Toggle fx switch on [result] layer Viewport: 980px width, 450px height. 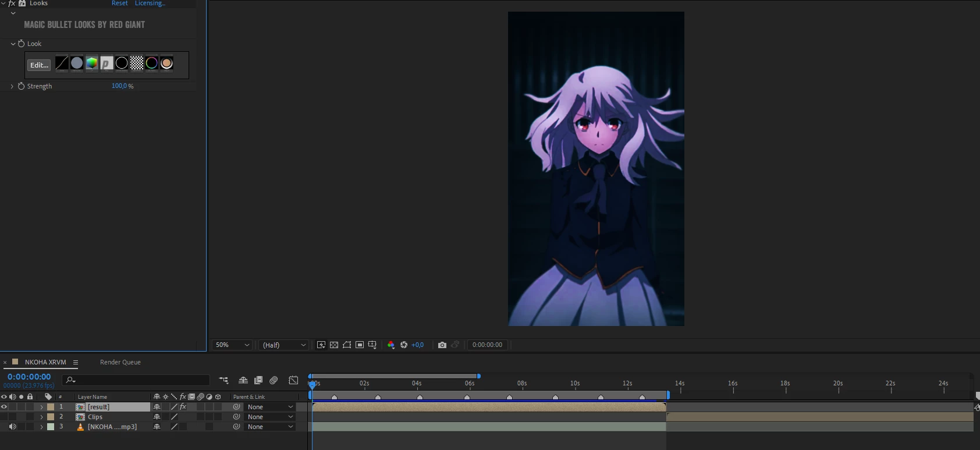coord(183,407)
